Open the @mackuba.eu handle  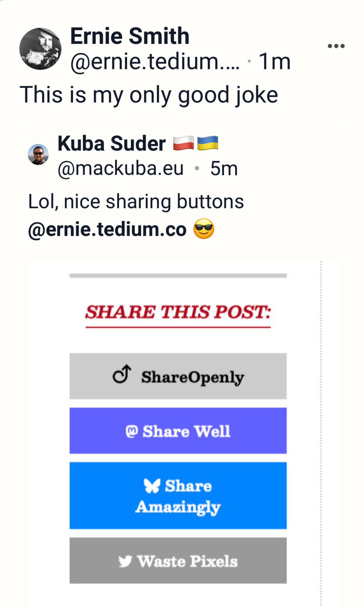pyautogui.click(x=121, y=169)
